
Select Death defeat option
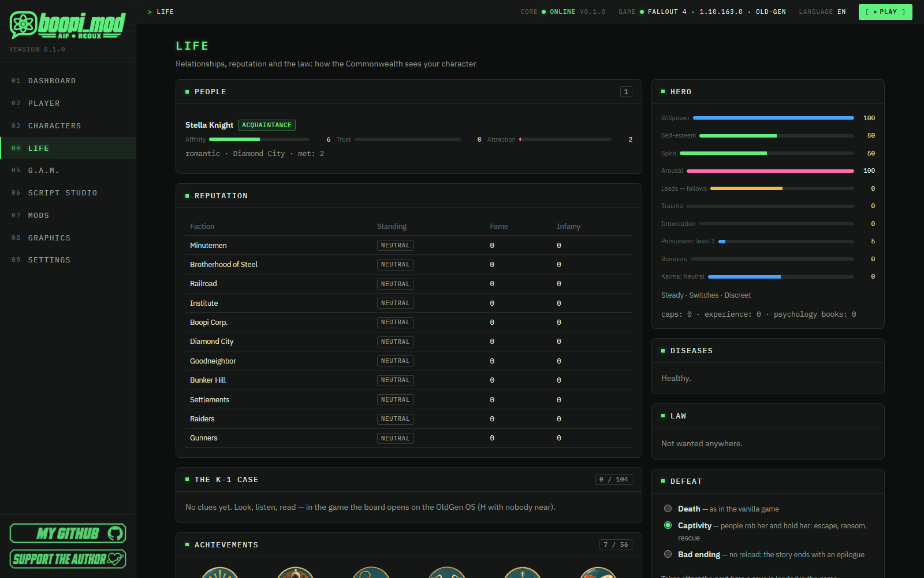pyautogui.click(x=668, y=509)
